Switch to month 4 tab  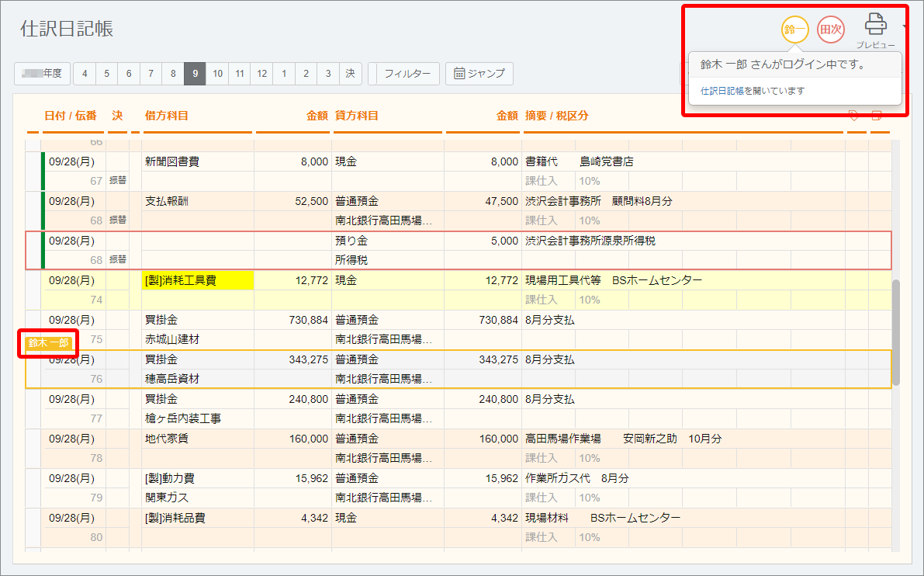84,74
